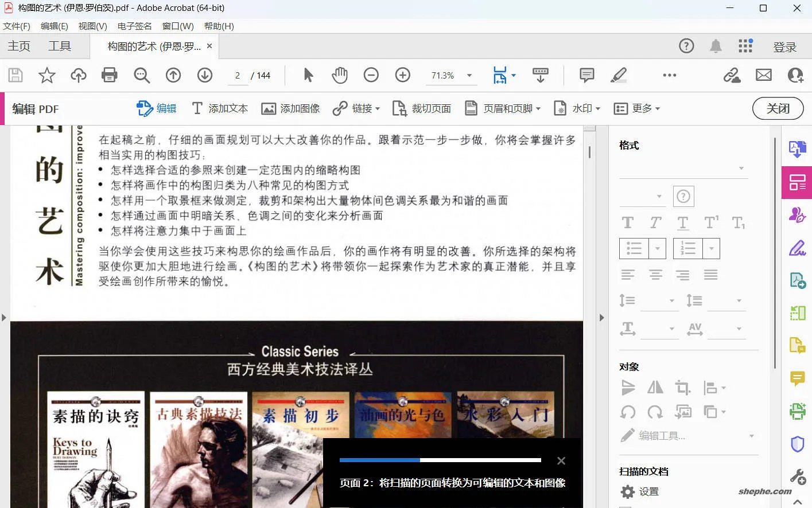This screenshot has width=812, height=508.
Task: Open the bulleted list style dropdown arrow
Action: click(x=658, y=249)
